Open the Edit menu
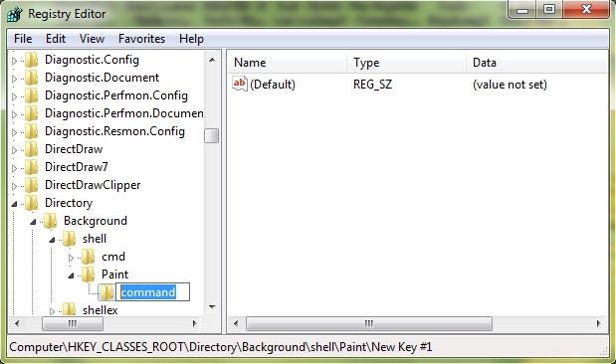This screenshot has height=364, width=616. point(56,39)
